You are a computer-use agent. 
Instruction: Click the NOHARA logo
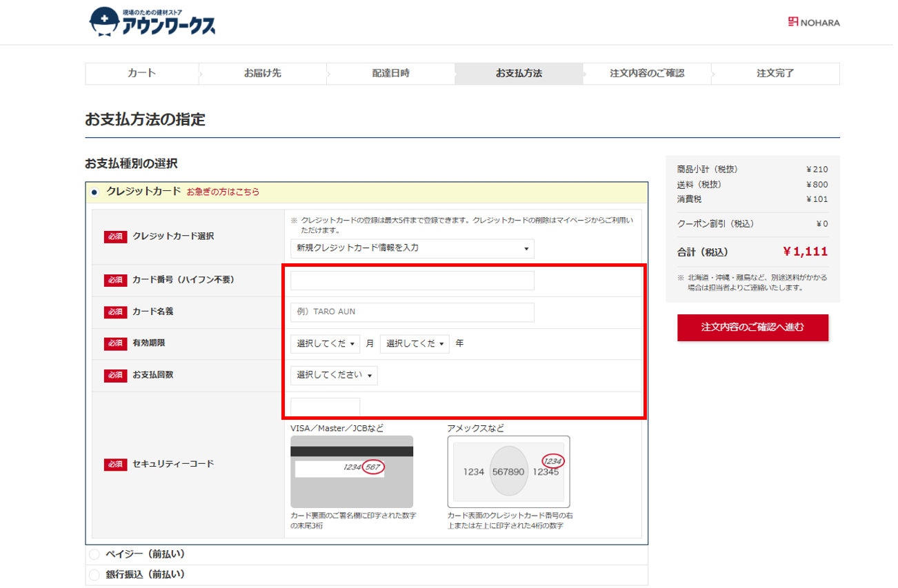click(814, 22)
